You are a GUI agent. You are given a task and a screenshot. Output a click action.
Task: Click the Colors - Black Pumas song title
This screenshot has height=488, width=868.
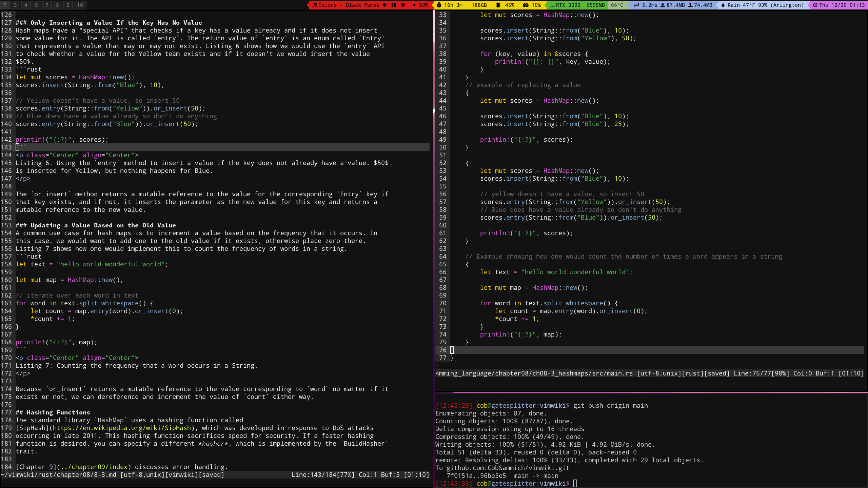pos(349,5)
